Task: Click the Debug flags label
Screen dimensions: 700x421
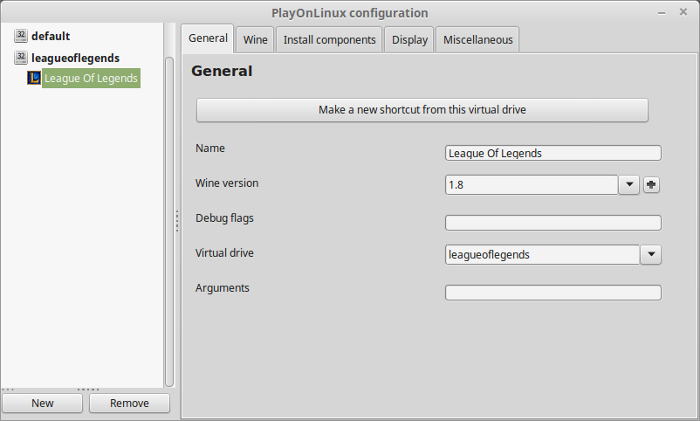Action: tap(224, 218)
